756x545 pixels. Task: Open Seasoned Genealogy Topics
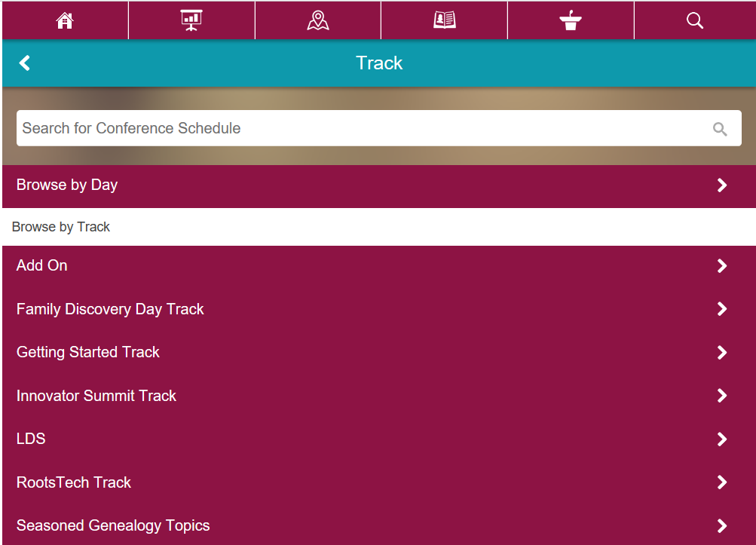pyautogui.click(x=379, y=525)
